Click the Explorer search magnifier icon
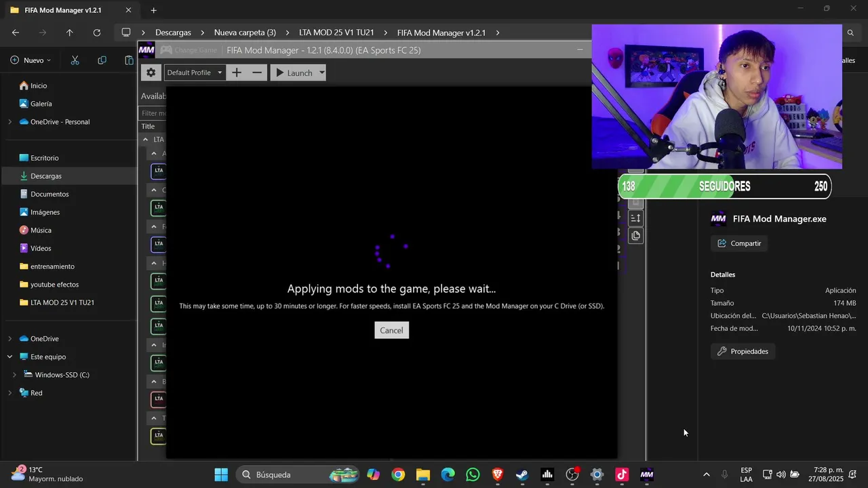This screenshot has width=868, height=488. [850, 33]
